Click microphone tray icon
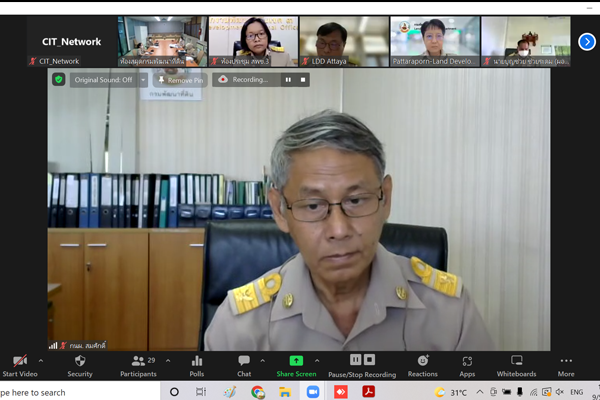The height and width of the screenshot is (400, 600). (520, 392)
